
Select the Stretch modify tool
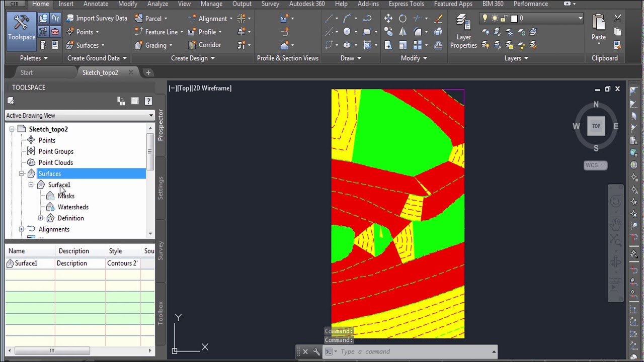(388, 45)
